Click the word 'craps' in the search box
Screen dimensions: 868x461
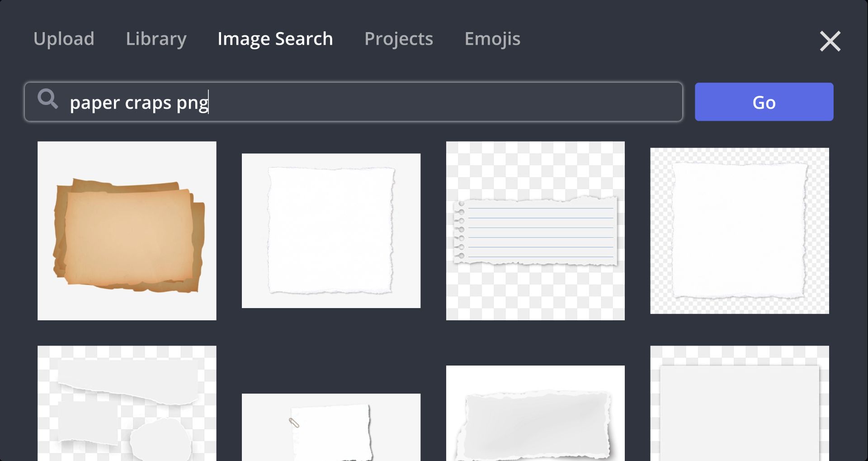tap(148, 103)
